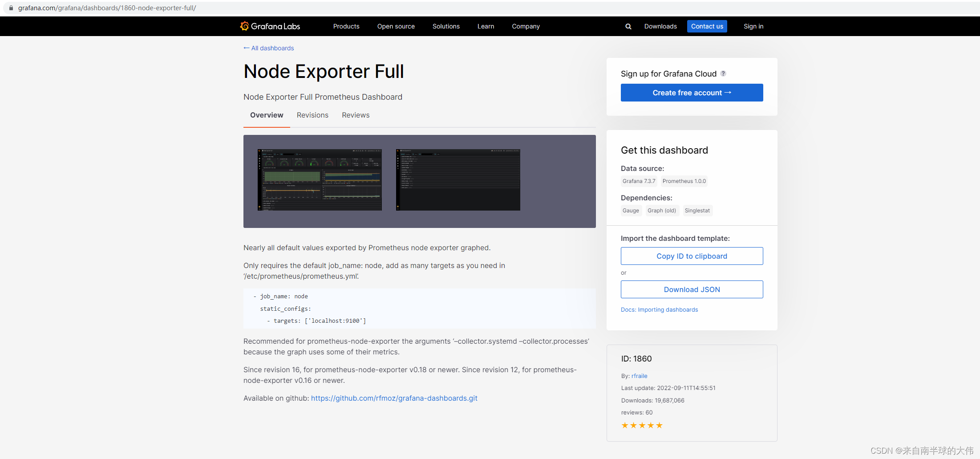Screen dimensions: 980x459
Task: Click the Get this dashboard heading
Action: 664,150
